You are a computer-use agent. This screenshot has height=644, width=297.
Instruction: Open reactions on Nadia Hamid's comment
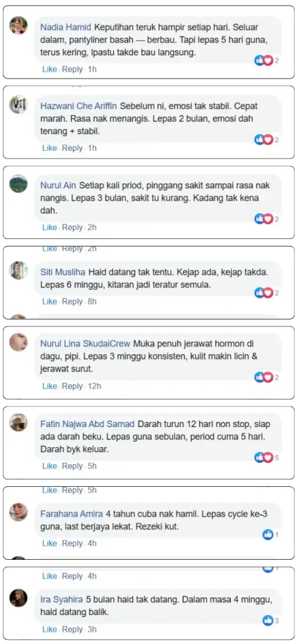coord(263,60)
